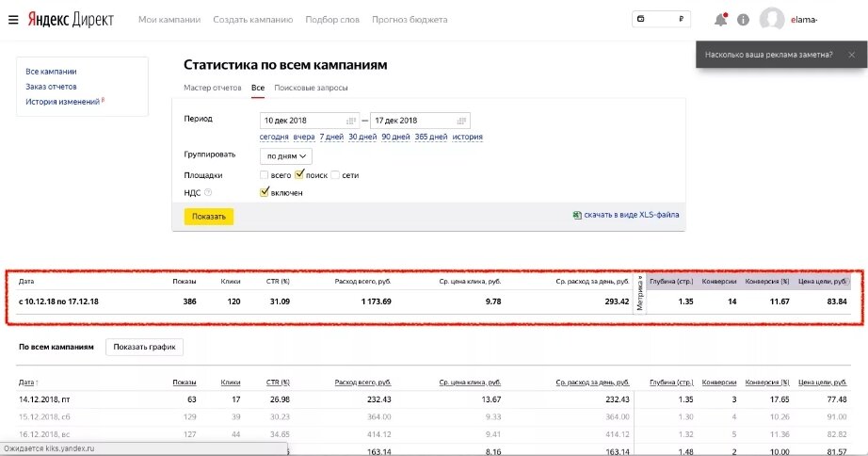Image resolution: width=868 pixels, height=456 pixels.
Task: Open the info help icon
Action: click(x=743, y=20)
